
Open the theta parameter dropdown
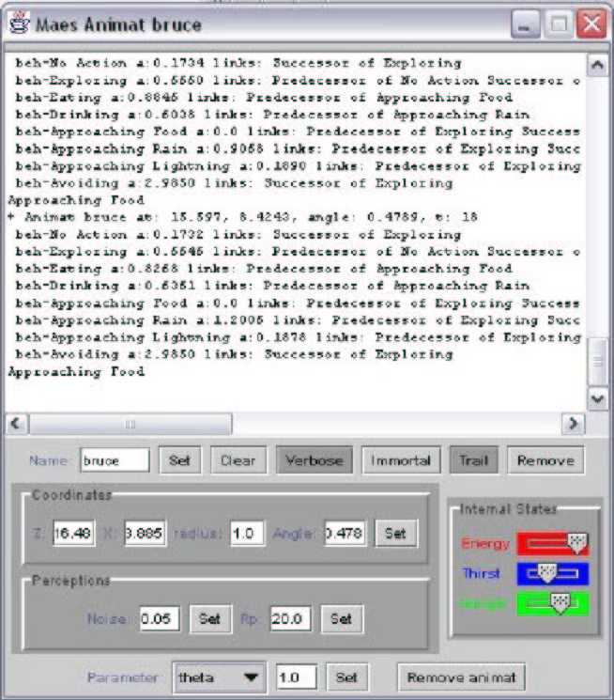point(219,677)
